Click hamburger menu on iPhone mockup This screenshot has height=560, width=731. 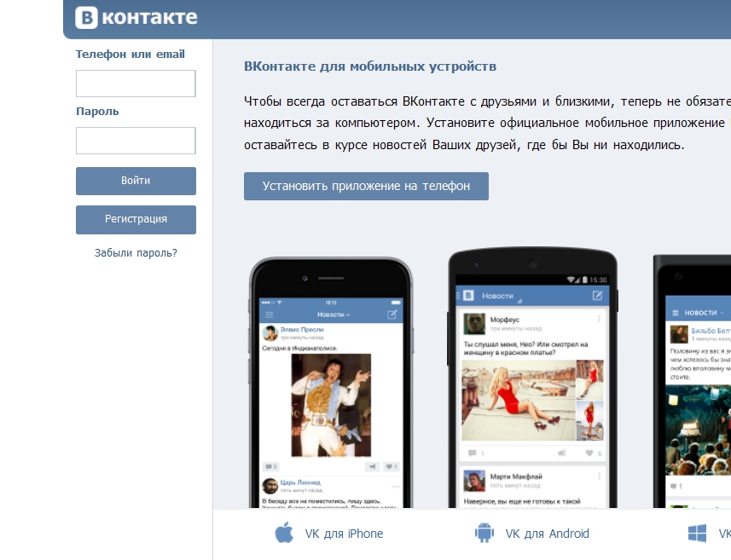pos(269,315)
